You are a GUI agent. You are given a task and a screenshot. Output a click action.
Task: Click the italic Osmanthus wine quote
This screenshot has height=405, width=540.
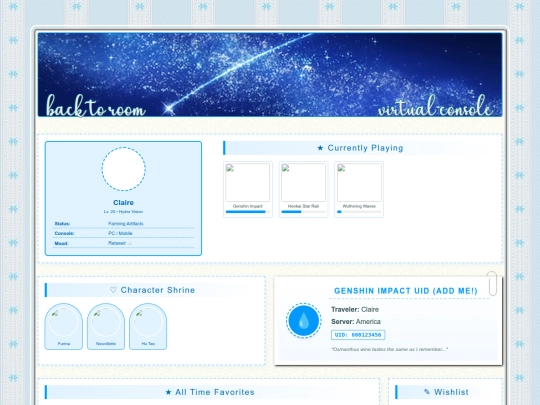click(x=390, y=349)
